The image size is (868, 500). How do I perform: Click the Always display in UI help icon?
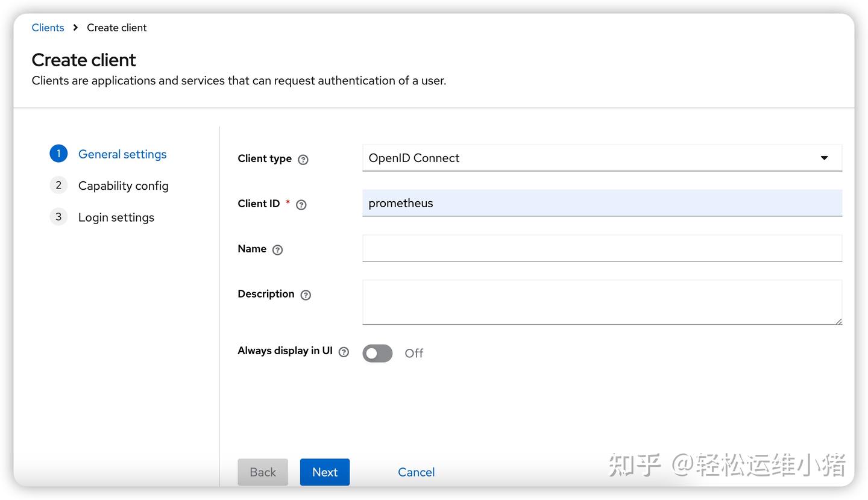tap(343, 351)
